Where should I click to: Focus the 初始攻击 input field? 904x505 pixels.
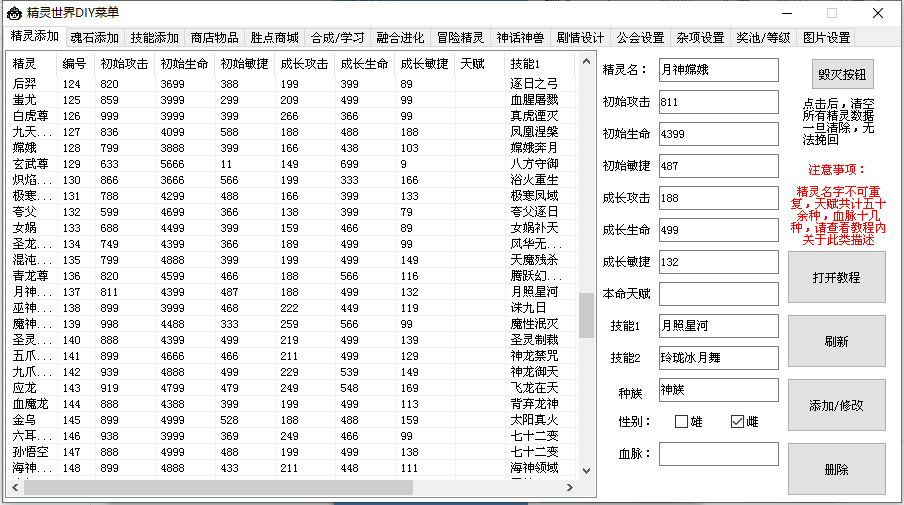718,102
